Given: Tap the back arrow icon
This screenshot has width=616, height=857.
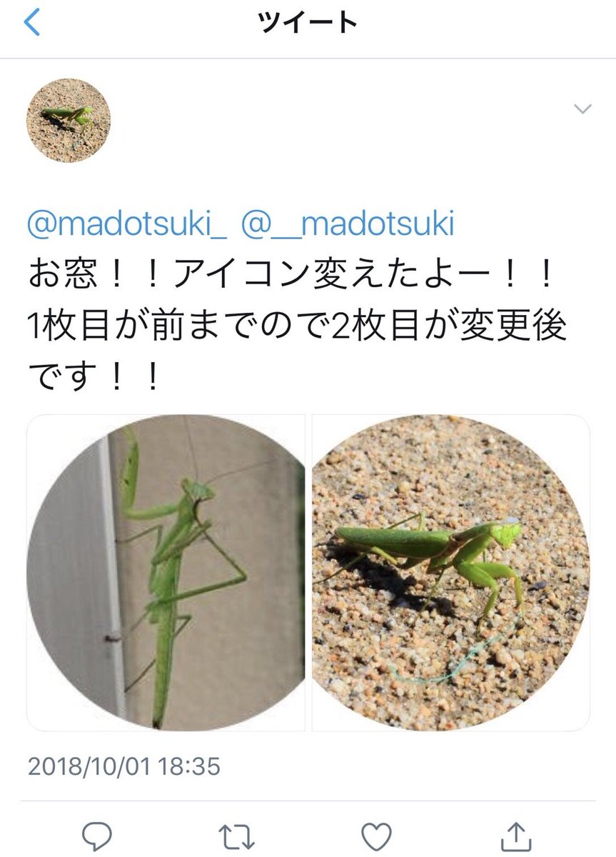Looking at the screenshot, I should pos(32,23).
